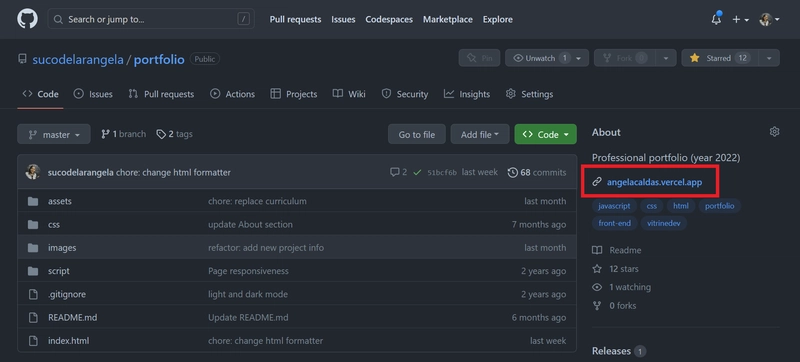Image resolution: width=800 pixels, height=362 pixels.
Task: Open Marketplace in top navigation
Action: tap(447, 19)
